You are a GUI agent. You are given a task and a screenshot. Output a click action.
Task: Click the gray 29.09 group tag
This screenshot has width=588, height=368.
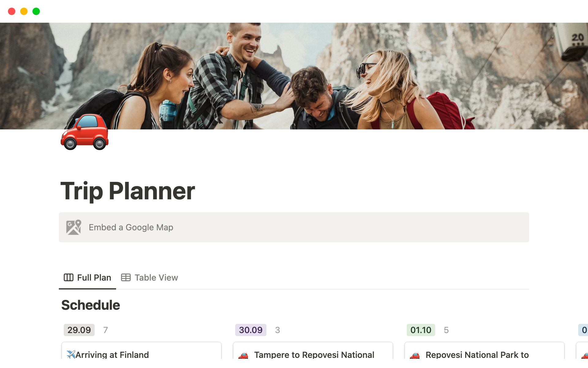(x=79, y=330)
